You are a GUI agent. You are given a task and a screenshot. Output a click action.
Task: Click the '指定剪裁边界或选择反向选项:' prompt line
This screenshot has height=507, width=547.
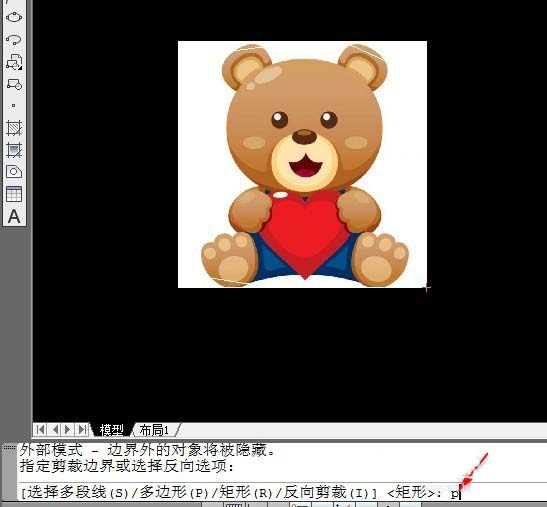click(126, 466)
